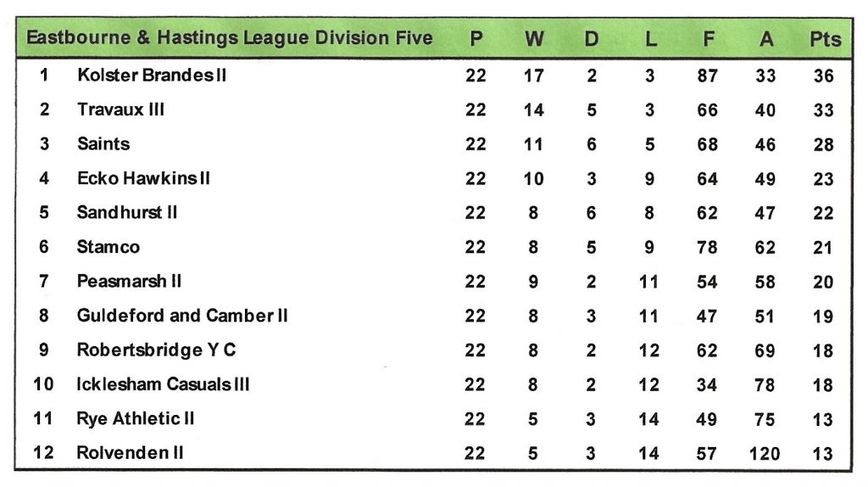Select position number 7 beside Peasmarsh II
The width and height of the screenshot is (868, 487).
pos(44,281)
